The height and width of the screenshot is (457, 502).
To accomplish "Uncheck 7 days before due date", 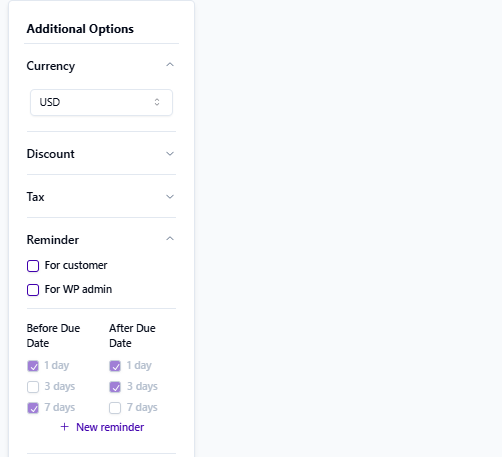I will click(x=33, y=408).
